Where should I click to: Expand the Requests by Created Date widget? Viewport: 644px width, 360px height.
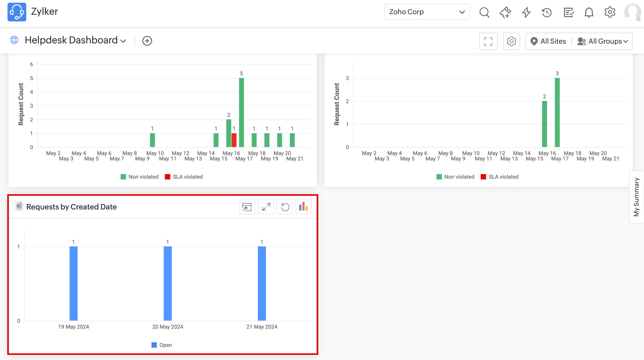point(266,207)
